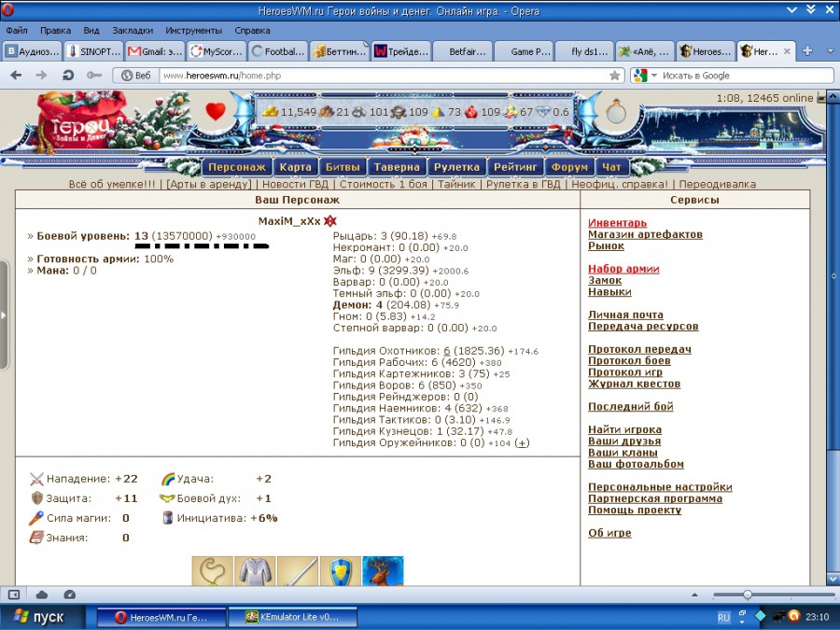This screenshot has height=630, width=840.
Task: Select the reindeer artifact thumbnail
Action: [x=383, y=570]
